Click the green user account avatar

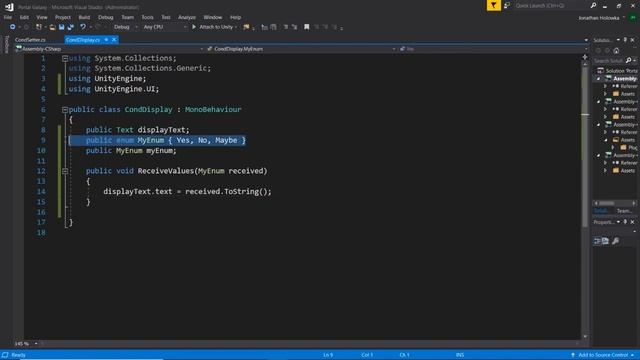[x=633, y=18]
